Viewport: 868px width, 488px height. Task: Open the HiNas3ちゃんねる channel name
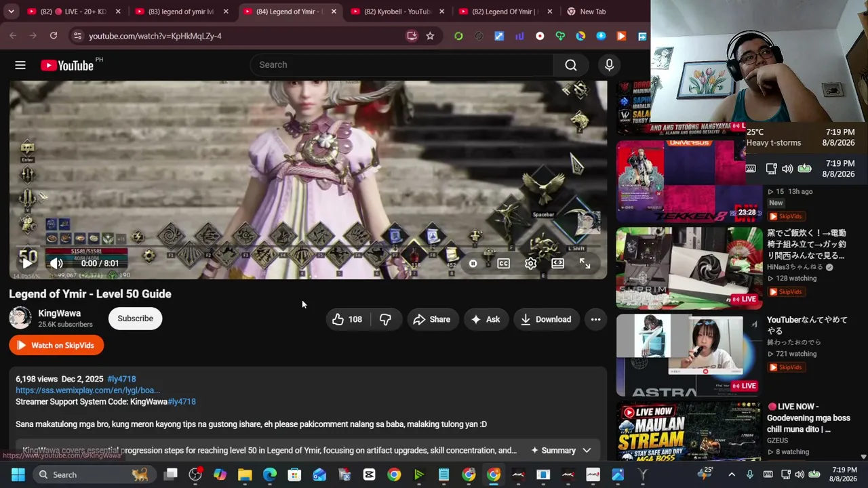coord(795,267)
